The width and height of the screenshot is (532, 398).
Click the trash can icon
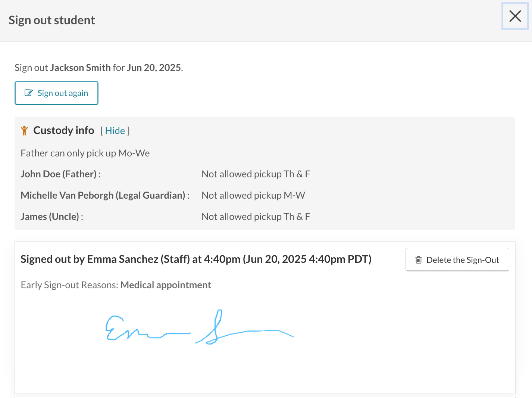pos(419,260)
